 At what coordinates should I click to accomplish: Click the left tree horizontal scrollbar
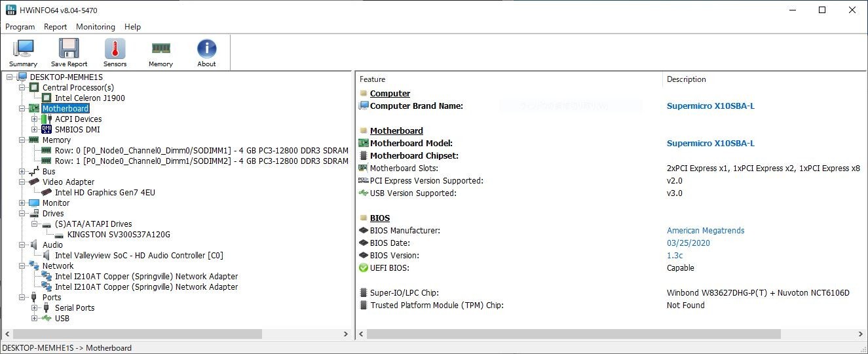[x=138, y=334]
